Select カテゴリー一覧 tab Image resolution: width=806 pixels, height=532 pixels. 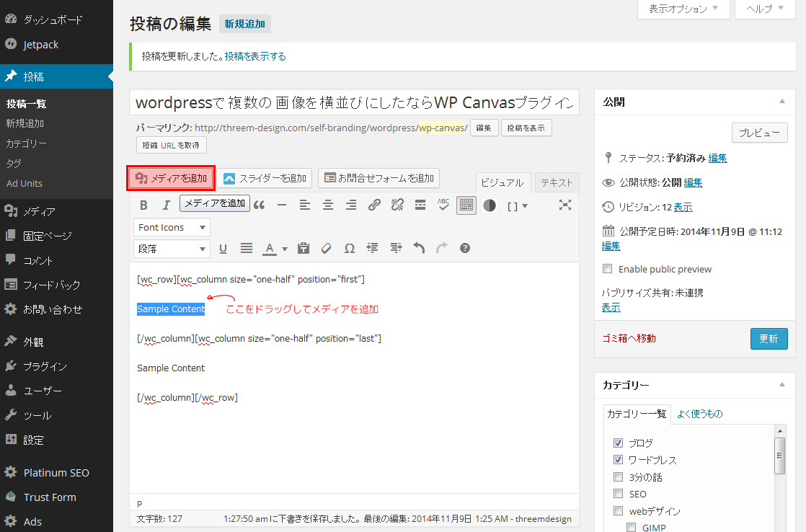[637, 414]
